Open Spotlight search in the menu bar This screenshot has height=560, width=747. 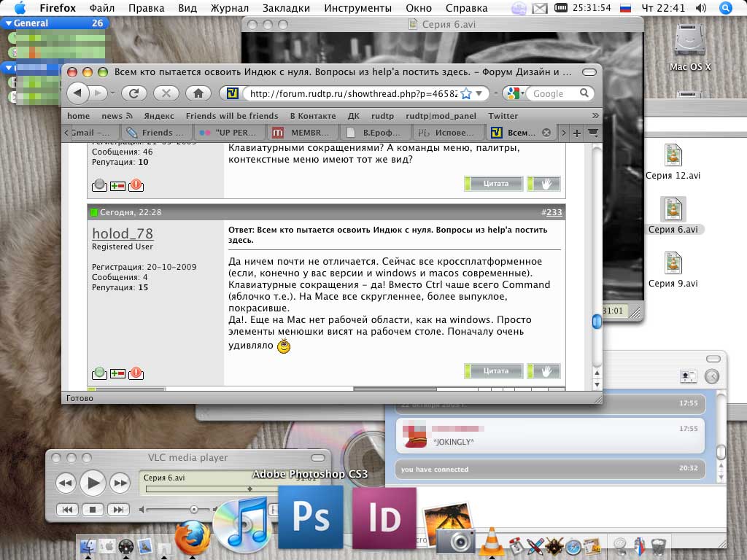click(x=725, y=8)
